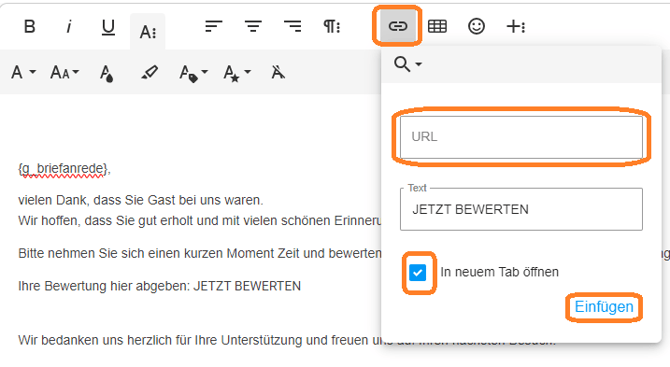This screenshot has width=670, height=367.
Task: Open link search dropdown in popup
Action: [x=408, y=65]
